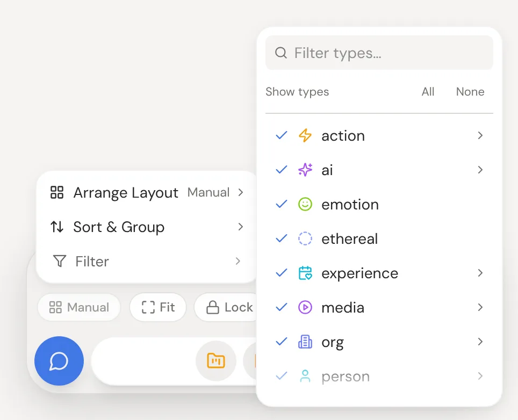Click the ethereal dashed circle icon
Screen dimensions: 518x420
[x=305, y=238]
